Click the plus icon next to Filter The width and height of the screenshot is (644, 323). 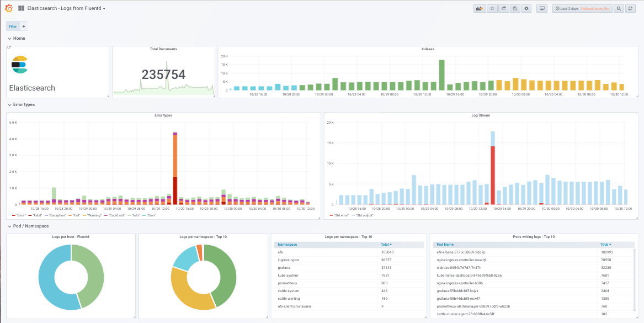pyautogui.click(x=23, y=27)
